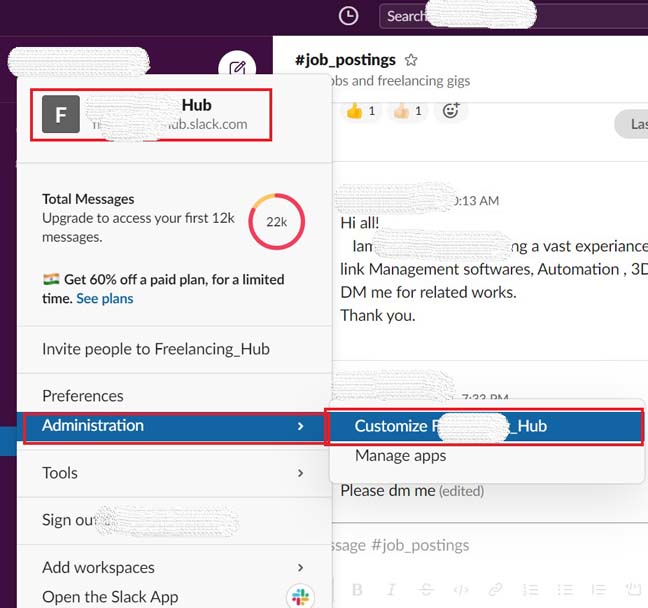This screenshot has height=608, width=648.
Task: Open the #job_postings channel title
Action: pos(345,60)
